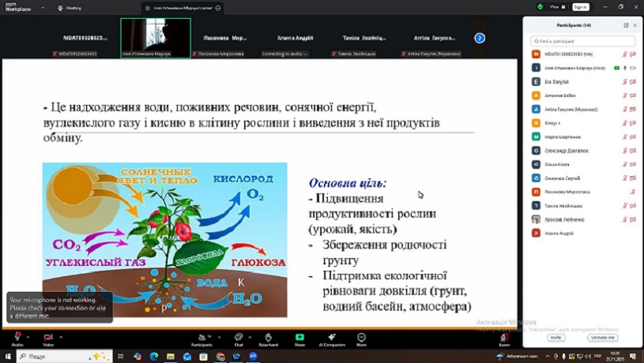The height and width of the screenshot is (363, 644).
Task: Expand the video options arrow next to Video
Action: pyautogui.click(x=61, y=337)
